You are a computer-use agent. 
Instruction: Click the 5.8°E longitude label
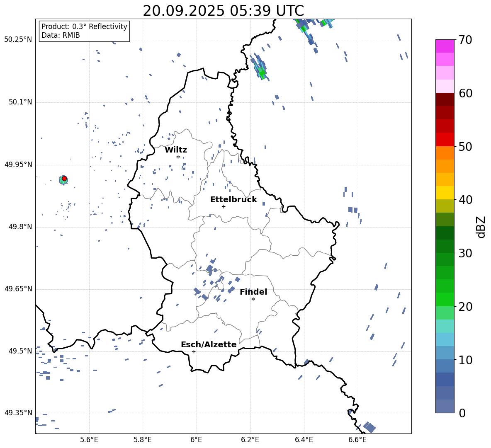[143, 440]
